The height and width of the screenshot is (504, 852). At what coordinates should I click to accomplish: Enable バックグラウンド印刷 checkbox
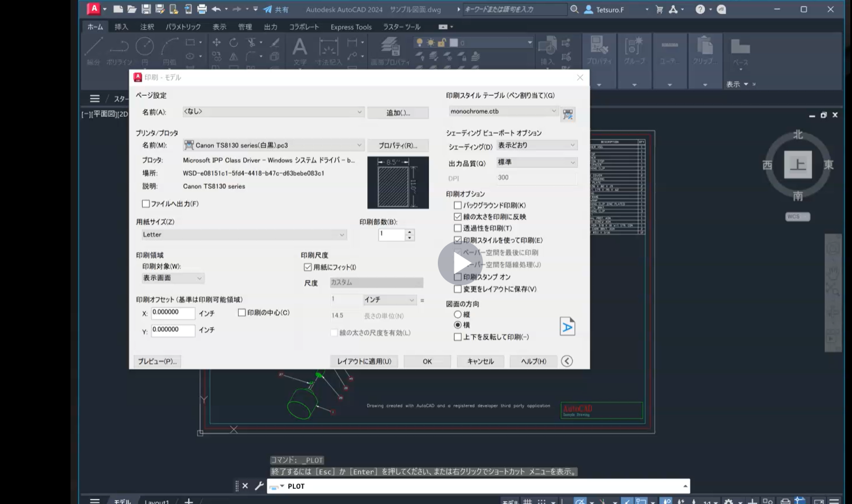point(458,205)
